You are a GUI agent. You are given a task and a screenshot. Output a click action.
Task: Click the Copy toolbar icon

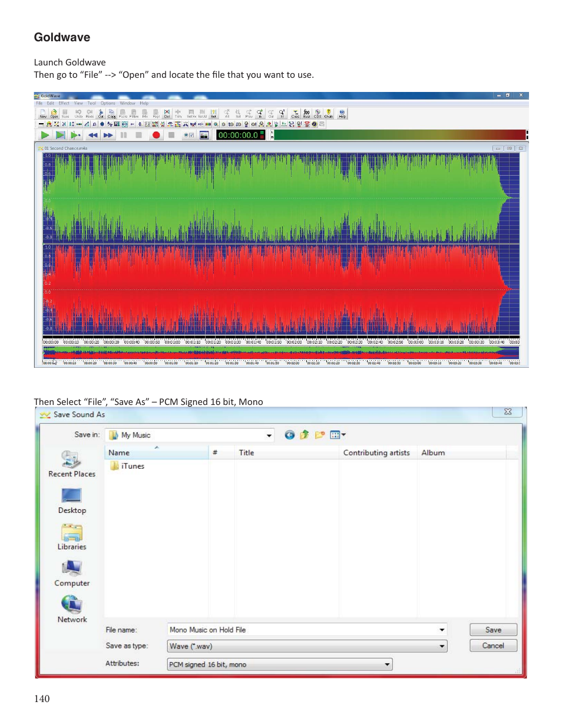coord(111,113)
